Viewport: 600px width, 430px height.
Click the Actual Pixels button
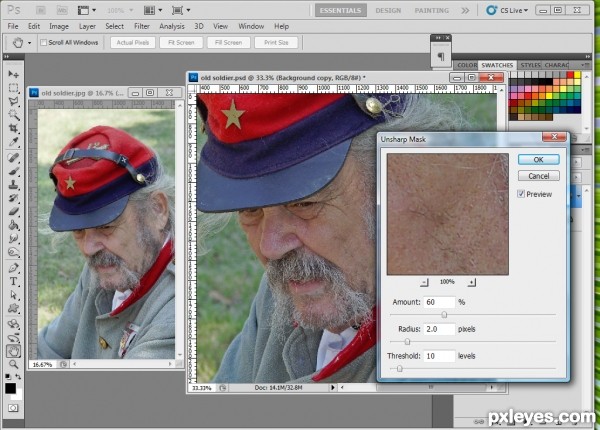[133, 42]
